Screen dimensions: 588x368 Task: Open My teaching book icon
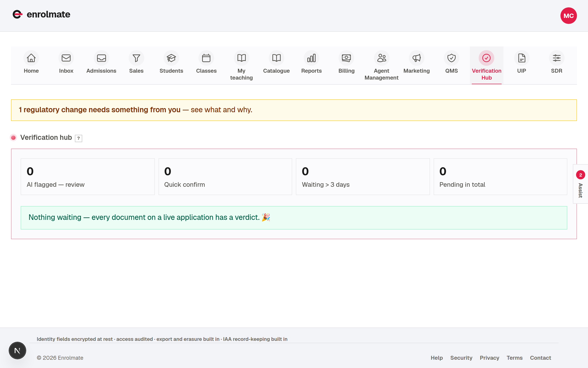(242, 58)
